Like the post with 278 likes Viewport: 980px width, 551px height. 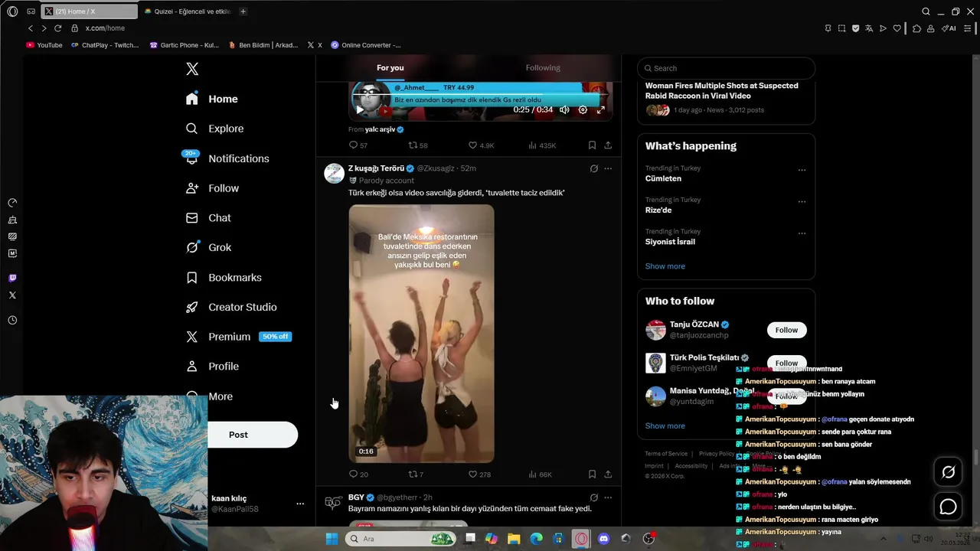point(480,474)
